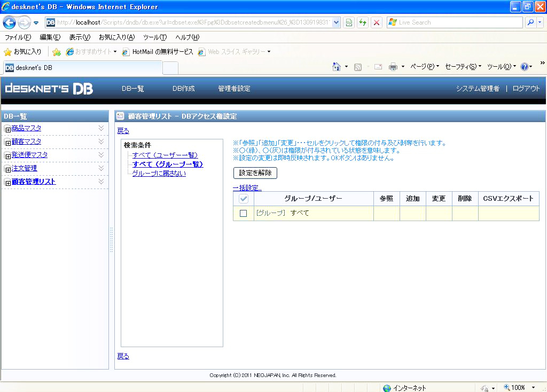Viewport: 547px width, 392px height.
Task: Click the Refresh page icon
Action: (x=363, y=22)
